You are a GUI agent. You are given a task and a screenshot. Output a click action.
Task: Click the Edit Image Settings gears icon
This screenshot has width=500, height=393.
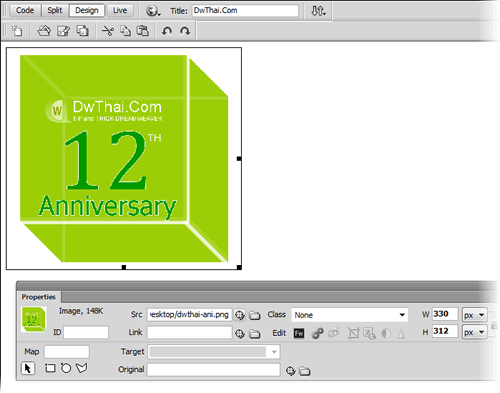[317, 333]
